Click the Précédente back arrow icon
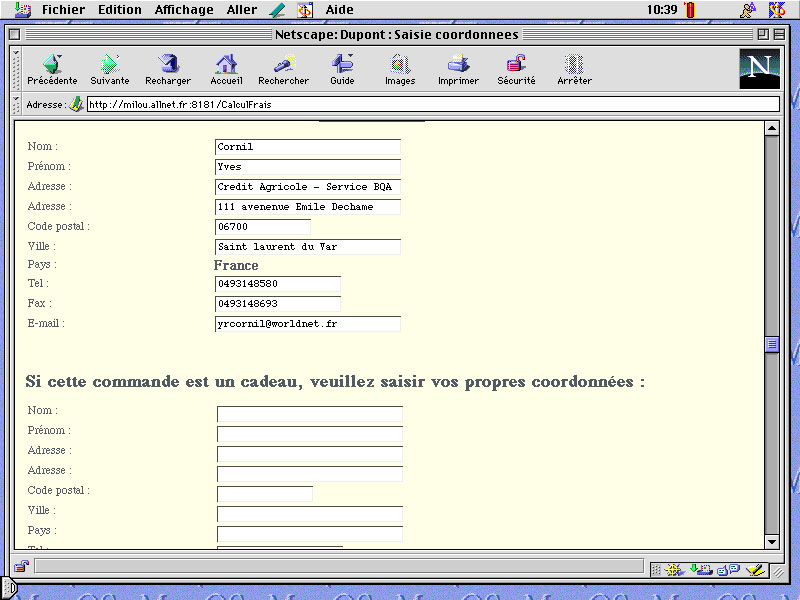The height and width of the screenshot is (600, 800). point(52,64)
